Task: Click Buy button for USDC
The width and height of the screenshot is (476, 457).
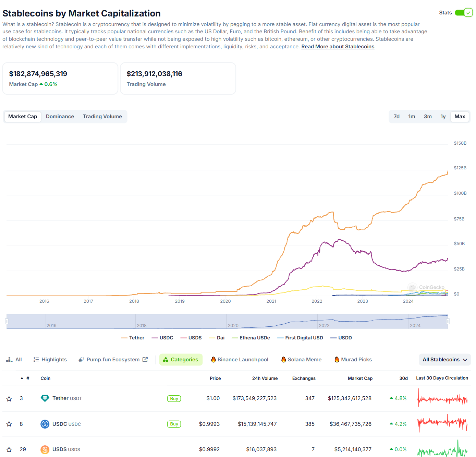Action: (x=174, y=424)
